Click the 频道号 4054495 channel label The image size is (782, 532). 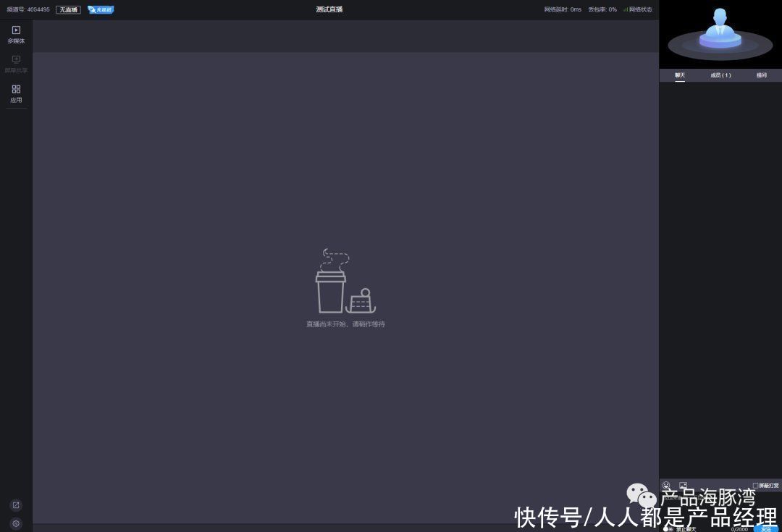pos(28,9)
